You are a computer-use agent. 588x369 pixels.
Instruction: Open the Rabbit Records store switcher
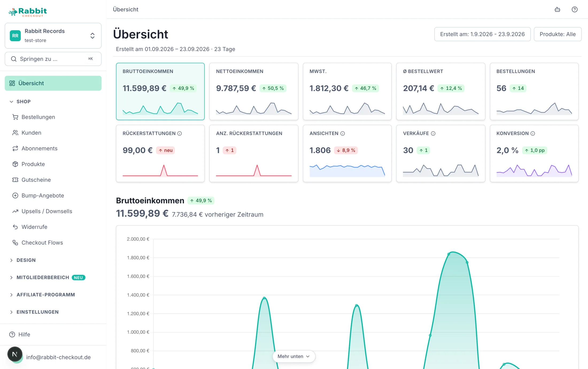click(53, 36)
